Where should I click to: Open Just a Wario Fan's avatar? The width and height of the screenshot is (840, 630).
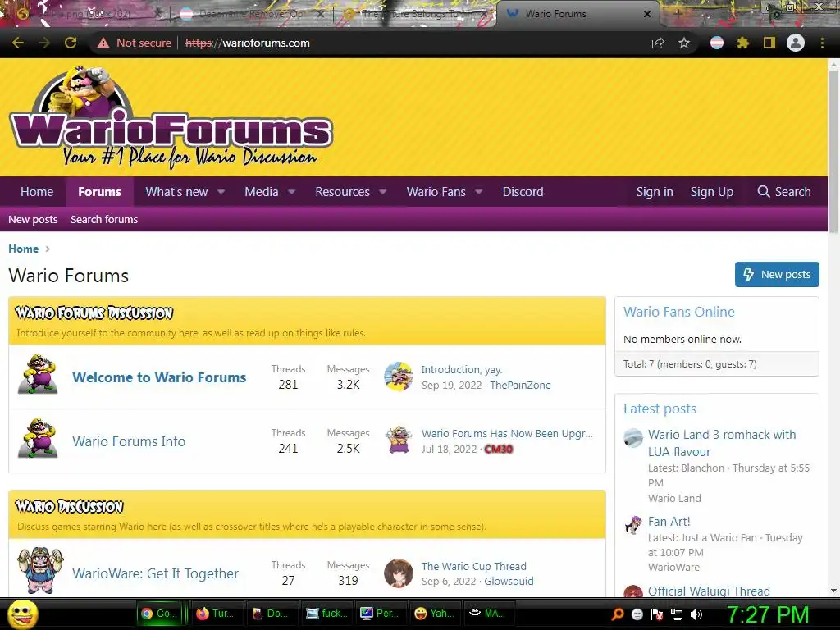click(633, 525)
